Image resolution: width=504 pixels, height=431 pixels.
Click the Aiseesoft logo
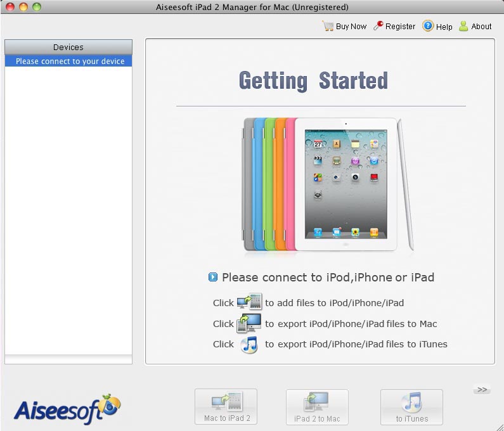[67, 409]
